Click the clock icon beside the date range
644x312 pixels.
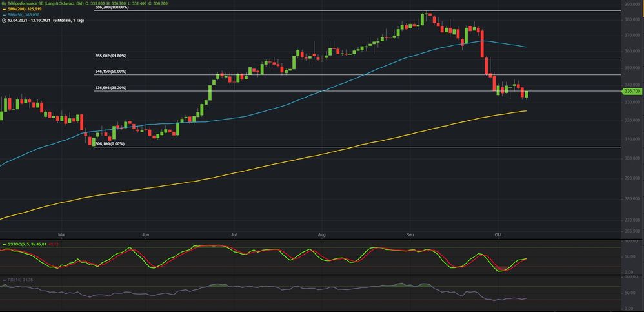[3, 21]
